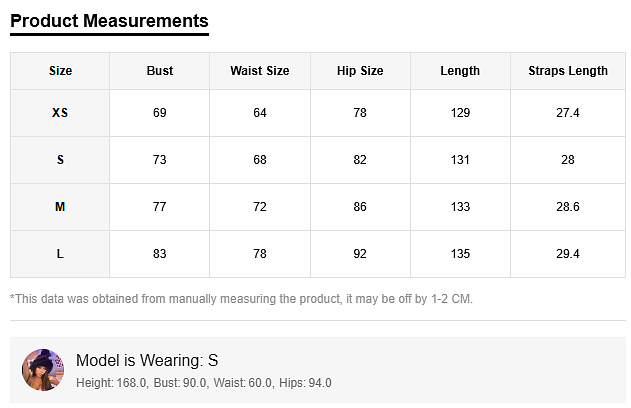
Task: Click the model avatar thumbnail
Action: (x=43, y=370)
